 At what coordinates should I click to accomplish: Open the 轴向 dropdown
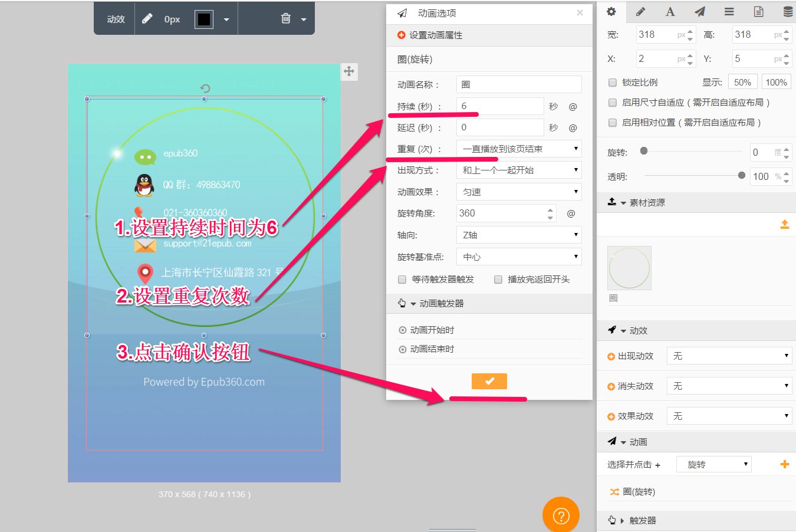[x=519, y=235]
